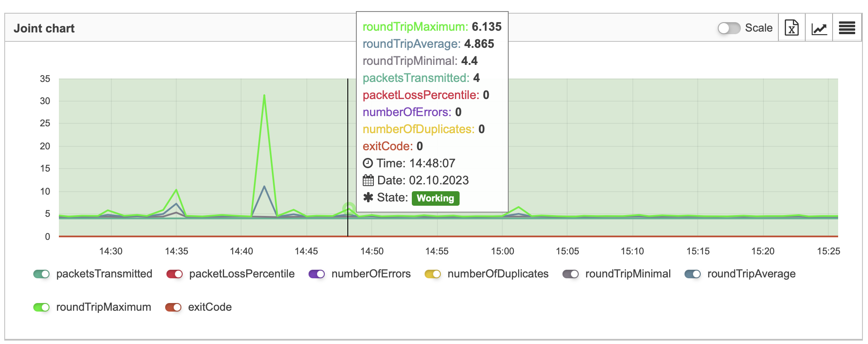The height and width of the screenshot is (344, 868).
Task: Toggle packetLossPercentile series visibility
Action: click(175, 274)
